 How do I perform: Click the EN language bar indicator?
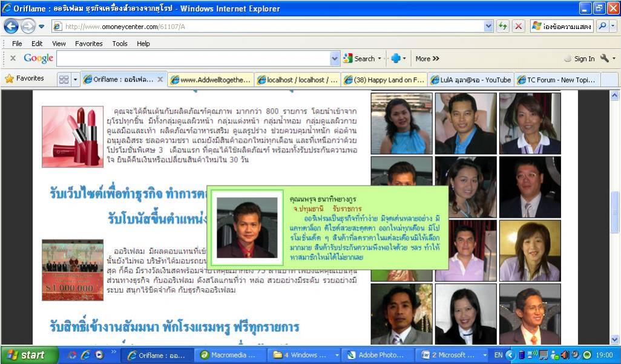point(498,355)
